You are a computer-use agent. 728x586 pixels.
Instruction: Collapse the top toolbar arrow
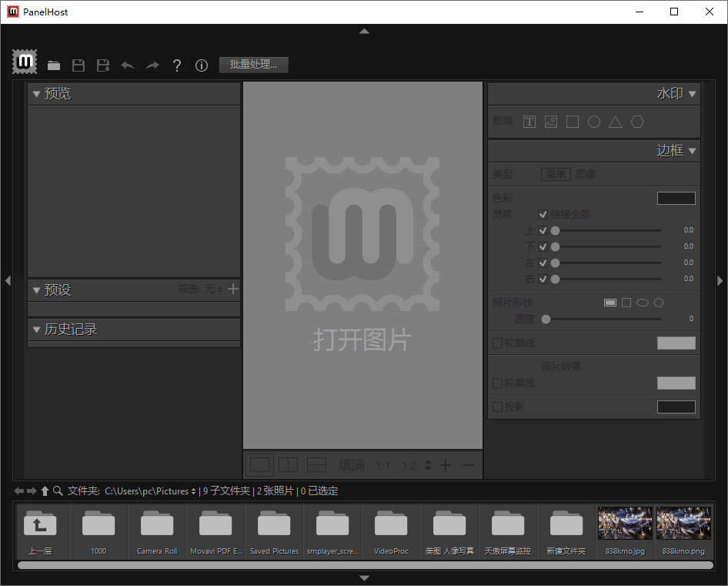[x=365, y=31]
